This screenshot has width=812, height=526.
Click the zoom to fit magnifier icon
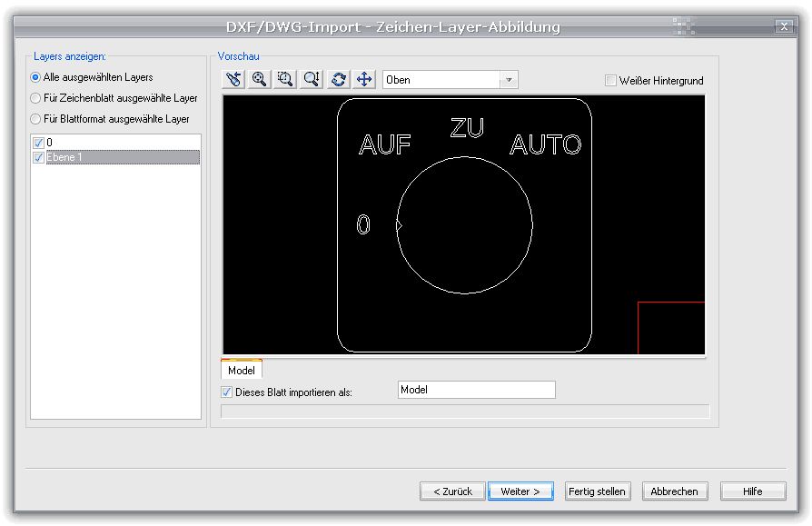pyautogui.click(x=260, y=80)
